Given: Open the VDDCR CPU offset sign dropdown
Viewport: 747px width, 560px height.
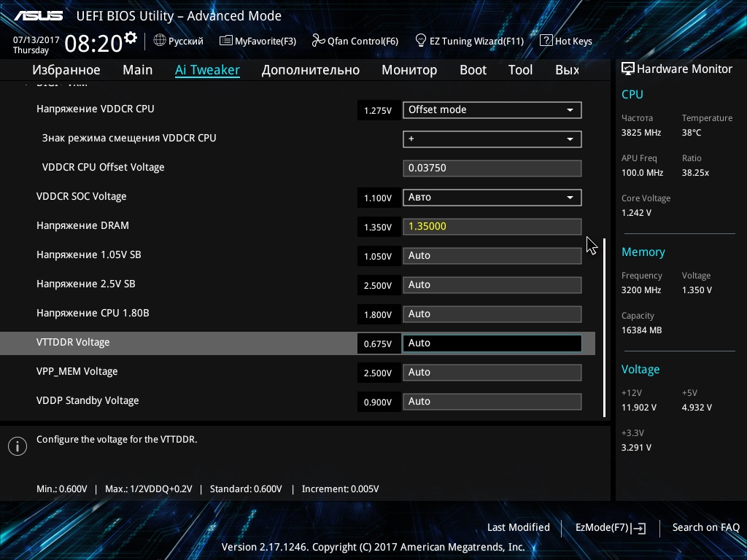Looking at the screenshot, I should 492,139.
